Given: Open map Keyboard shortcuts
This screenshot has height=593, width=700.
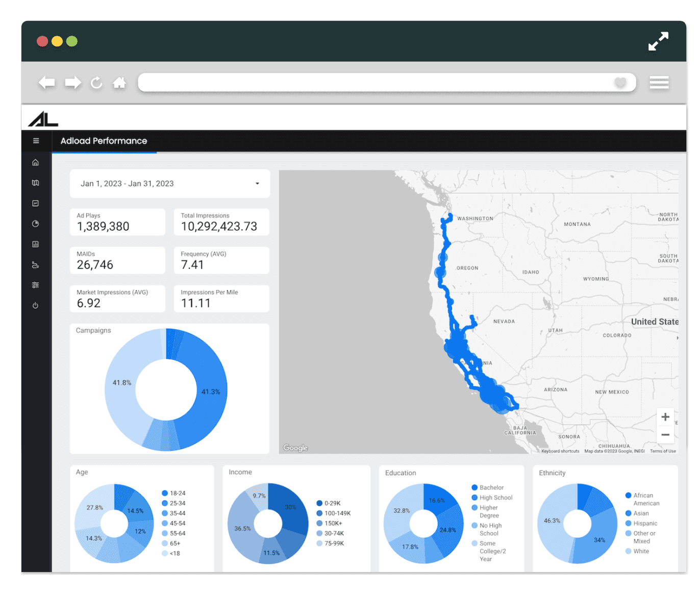Looking at the screenshot, I should coord(560,451).
